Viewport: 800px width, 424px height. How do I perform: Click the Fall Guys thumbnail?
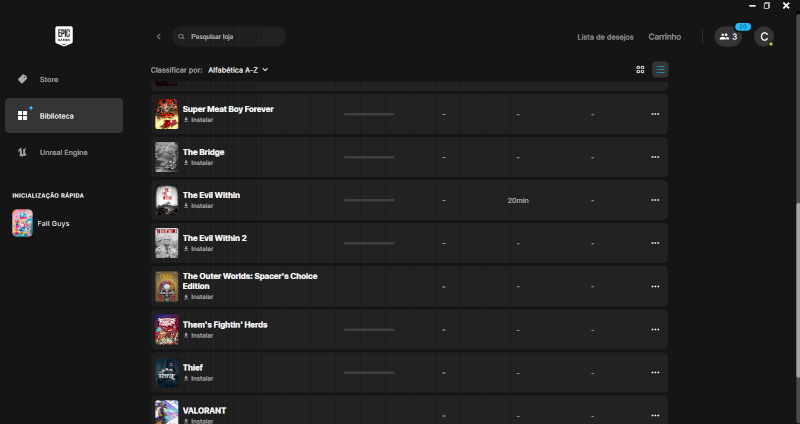click(22, 223)
